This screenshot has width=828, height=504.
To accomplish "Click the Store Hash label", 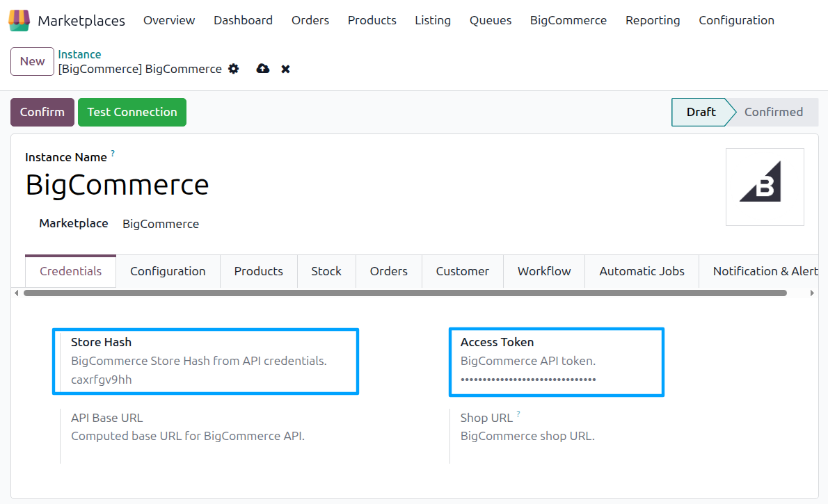I will point(101,342).
